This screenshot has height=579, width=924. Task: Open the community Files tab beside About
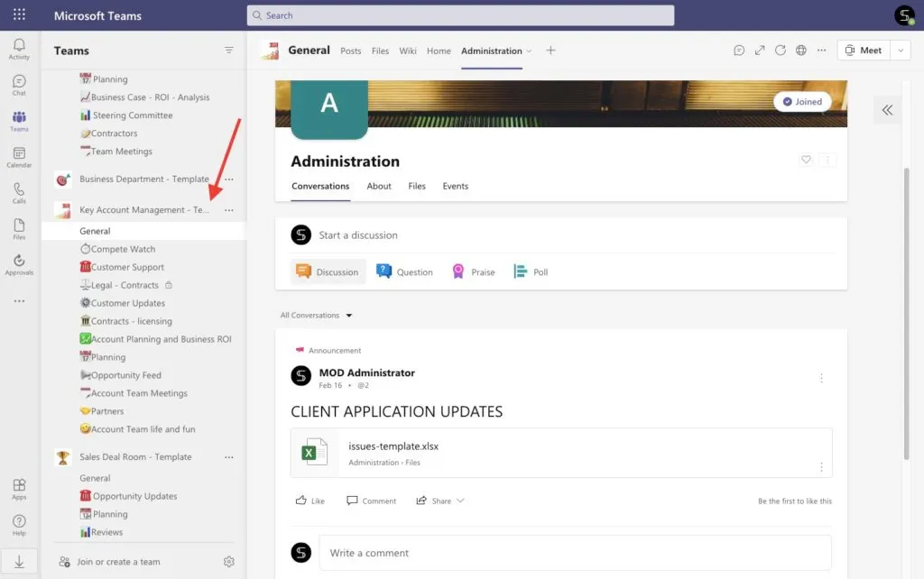[x=417, y=186]
